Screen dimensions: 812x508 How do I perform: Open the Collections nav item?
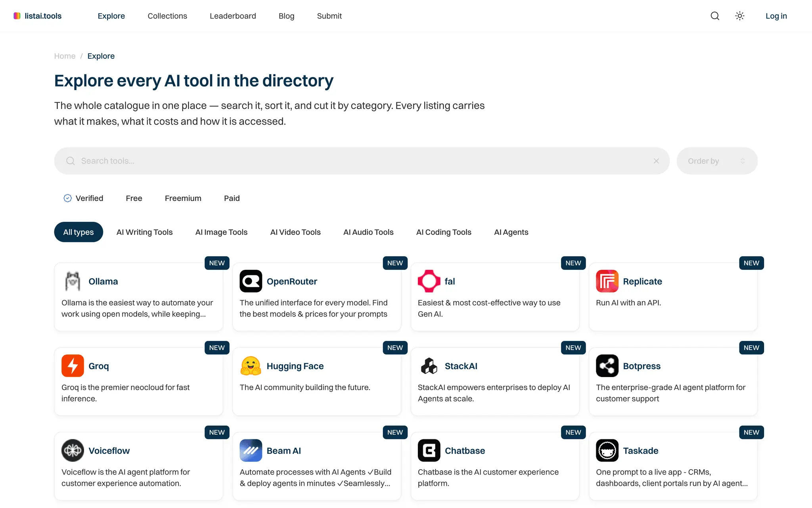(167, 16)
